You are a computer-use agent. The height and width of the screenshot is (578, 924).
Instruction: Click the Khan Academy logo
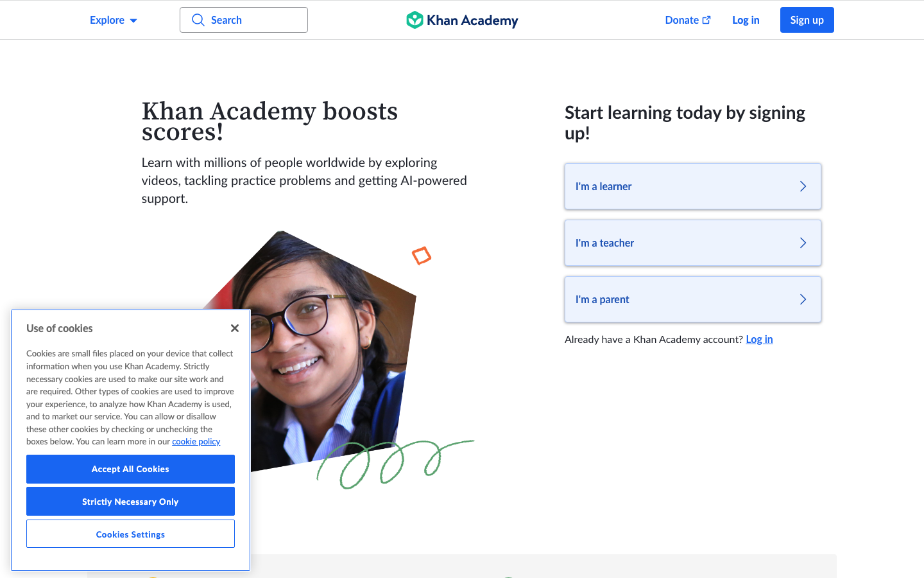pyautogui.click(x=462, y=20)
